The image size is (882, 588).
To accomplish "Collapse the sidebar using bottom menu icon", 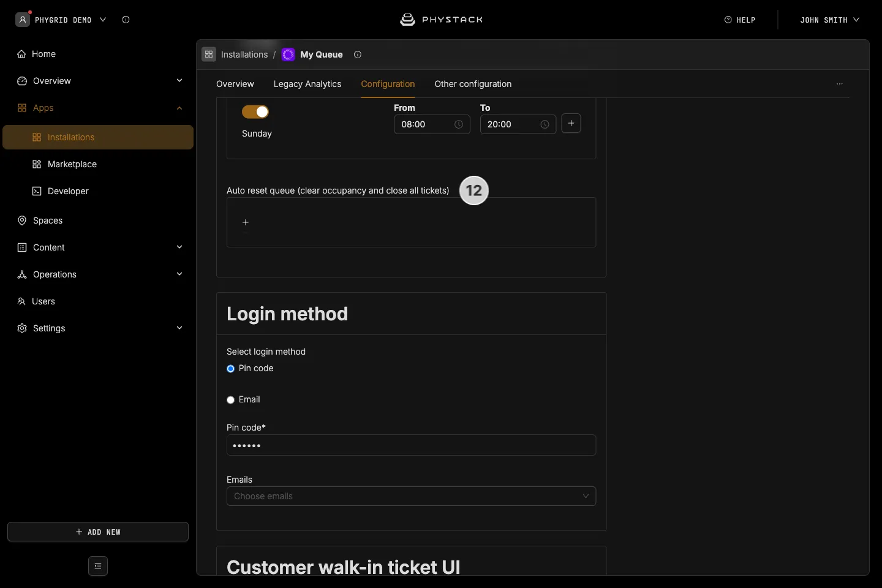I will tap(98, 566).
